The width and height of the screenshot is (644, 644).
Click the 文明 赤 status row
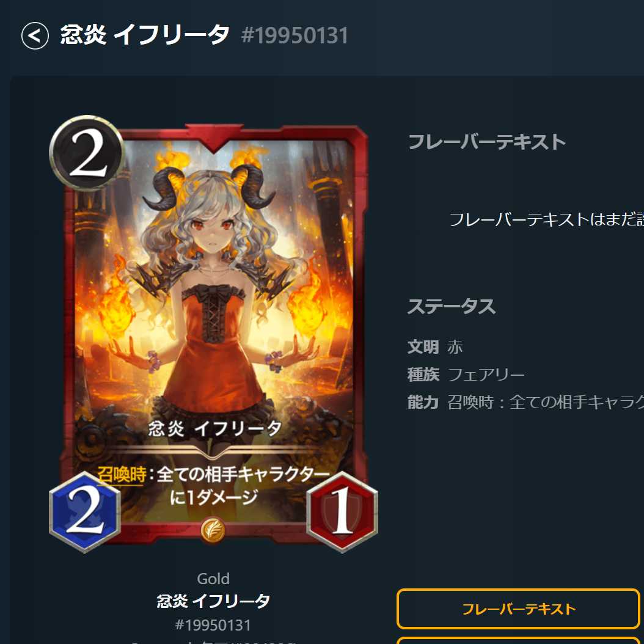point(435,347)
